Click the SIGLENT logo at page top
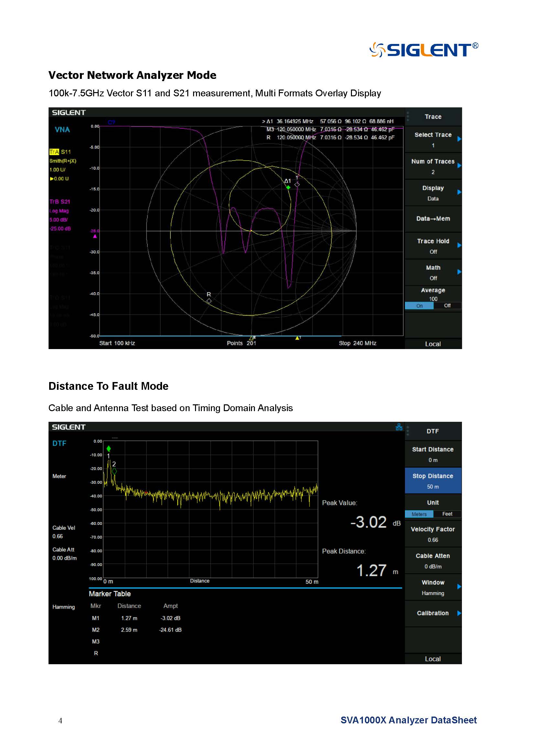Screen dimensions: 535x756 pyautogui.click(x=424, y=50)
